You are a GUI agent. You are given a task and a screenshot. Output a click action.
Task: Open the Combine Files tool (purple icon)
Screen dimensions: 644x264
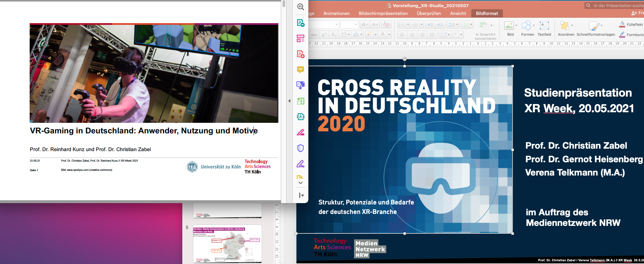coord(301,85)
